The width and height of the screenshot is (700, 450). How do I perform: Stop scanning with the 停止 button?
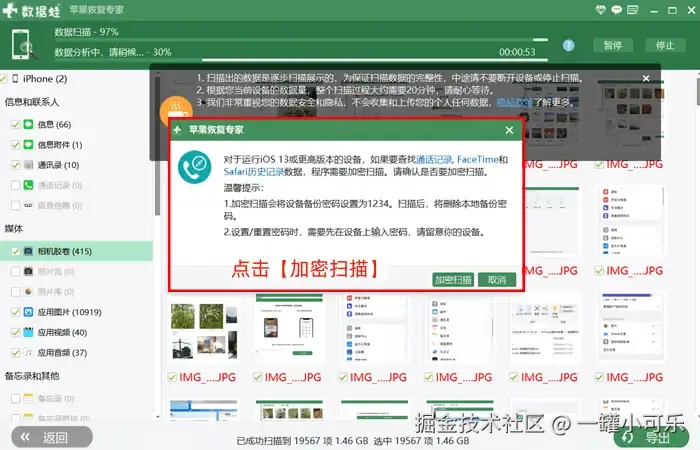tap(665, 45)
